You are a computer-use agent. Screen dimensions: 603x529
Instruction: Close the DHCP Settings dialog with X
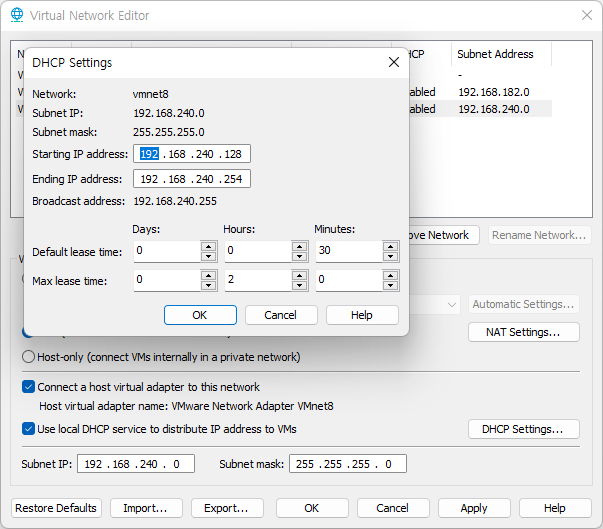[x=394, y=62]
